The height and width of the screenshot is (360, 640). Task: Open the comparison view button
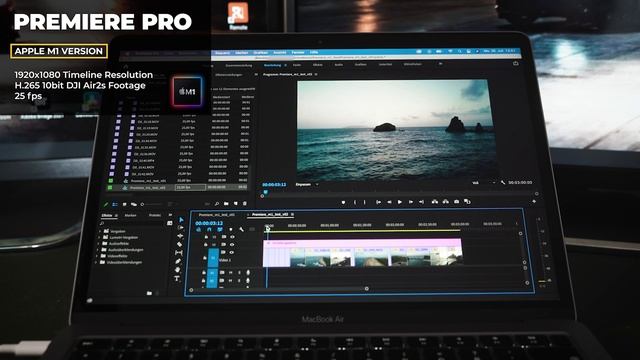[467, 202]
